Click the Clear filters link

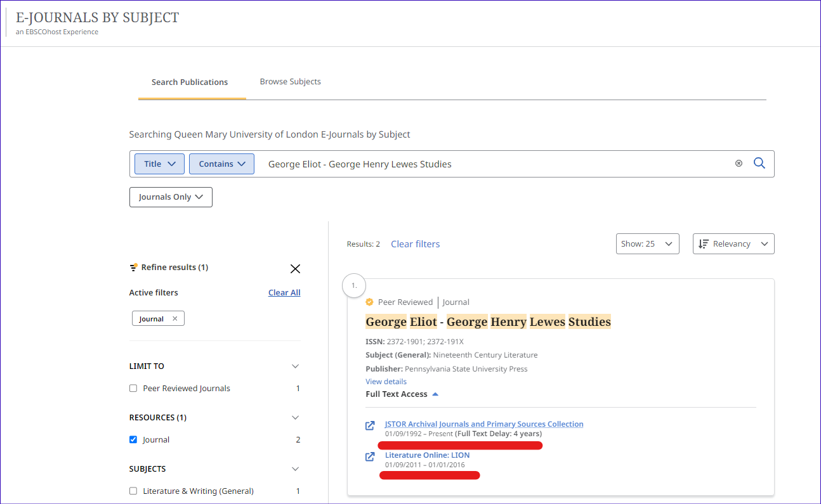415,244
